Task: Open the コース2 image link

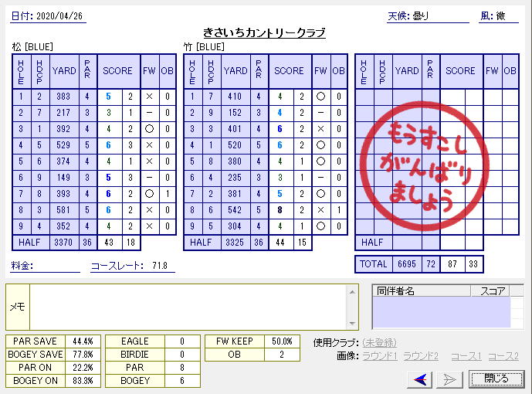Action: pyautogui.click(x=503, y=356)
